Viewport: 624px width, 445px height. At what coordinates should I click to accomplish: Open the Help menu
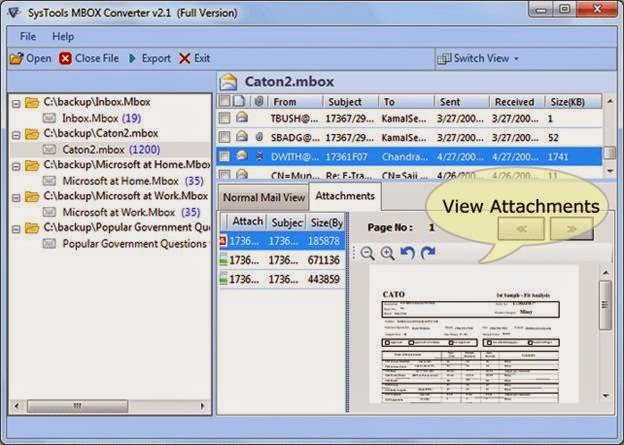click(63, 37)
